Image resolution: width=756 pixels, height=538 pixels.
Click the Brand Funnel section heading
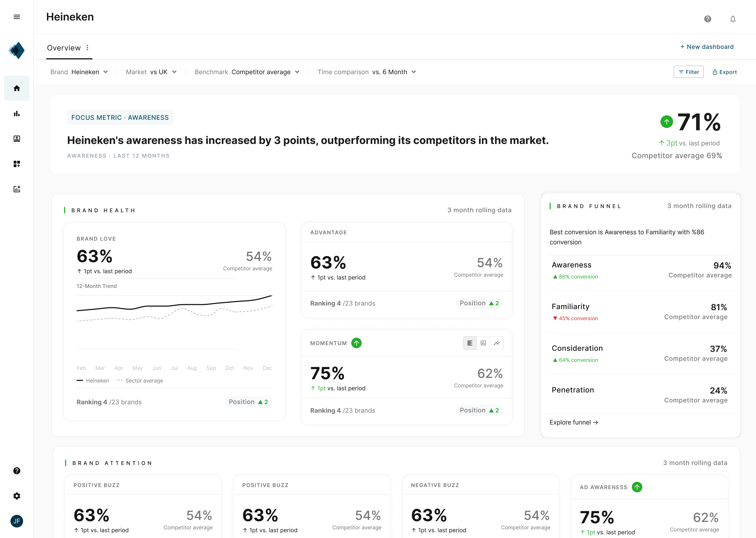589,206
